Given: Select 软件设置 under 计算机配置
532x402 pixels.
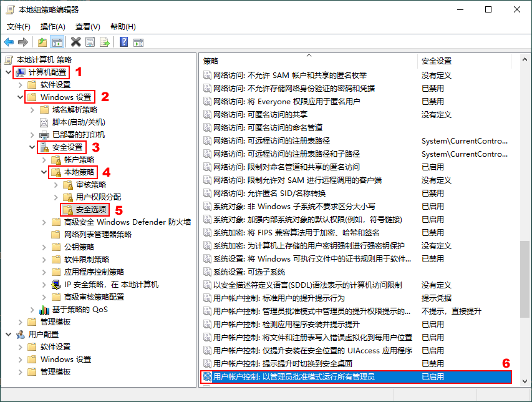Looking at the screenshot, I should [x=56, y=84].
